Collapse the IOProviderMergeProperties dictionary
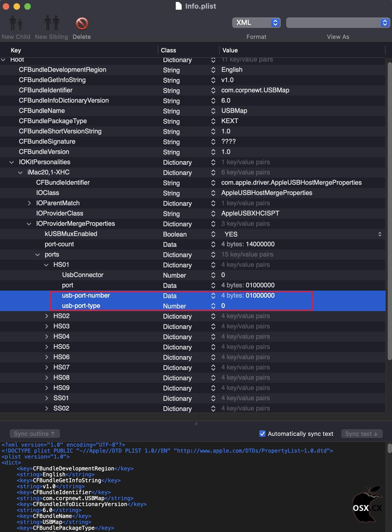The image size is (392, 532). 29,224
